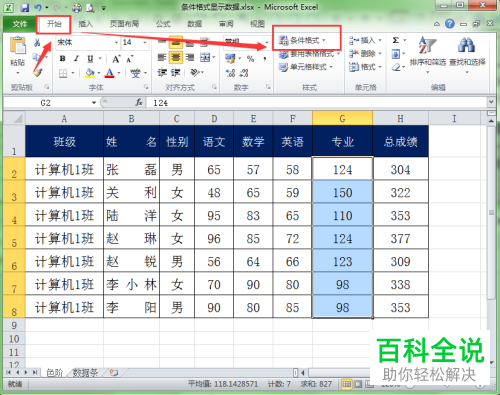Apply the red font color A

click(x=110, y=73)
